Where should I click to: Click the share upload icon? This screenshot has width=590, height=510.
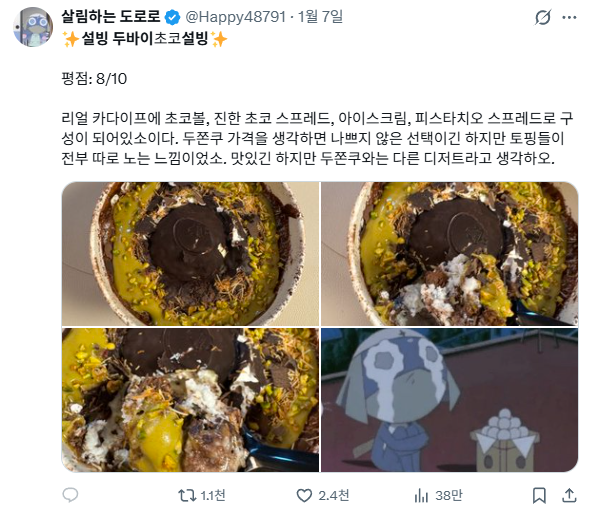[569, 495]
